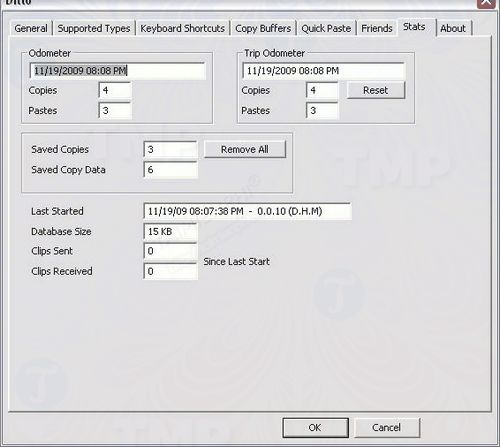Click the 'Clips Received' label
The width and height of the screenshot is (500, 447).
(62, 271)
